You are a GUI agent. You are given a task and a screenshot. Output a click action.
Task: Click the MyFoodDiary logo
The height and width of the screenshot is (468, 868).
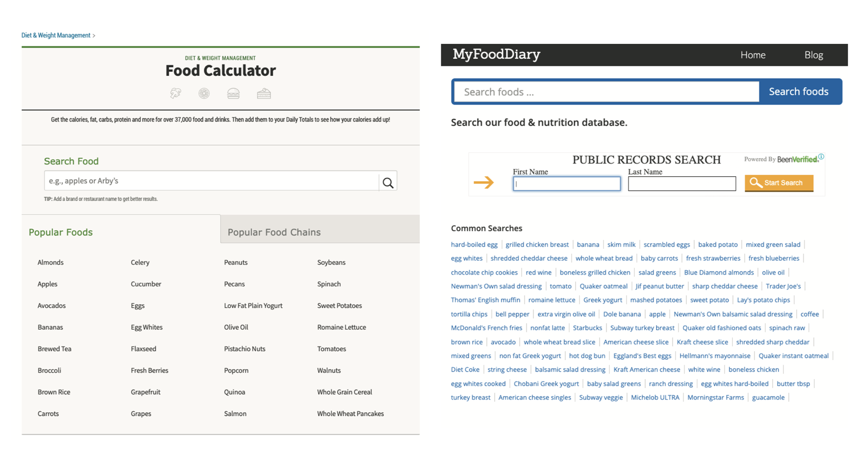tap(496, 55)
